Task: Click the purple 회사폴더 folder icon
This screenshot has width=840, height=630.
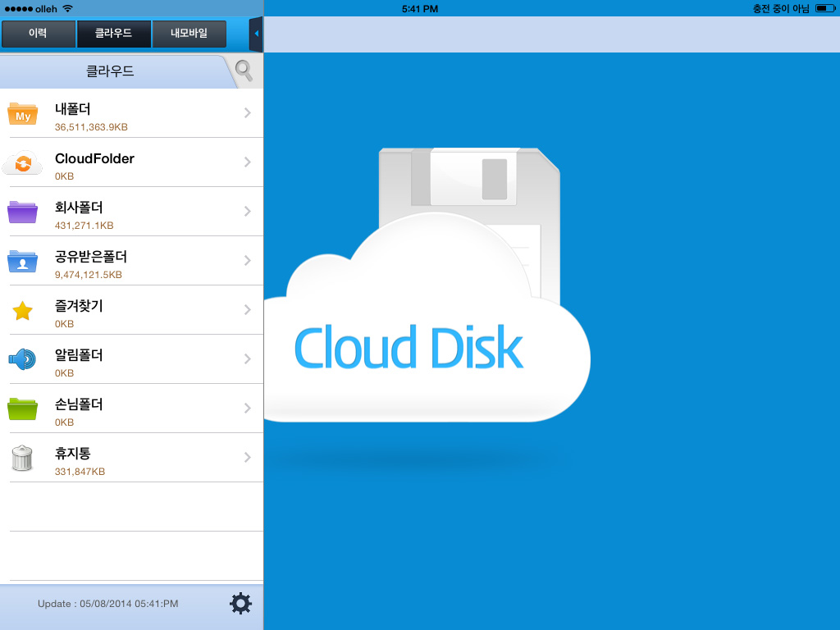Action: click(x=22, y=212)
